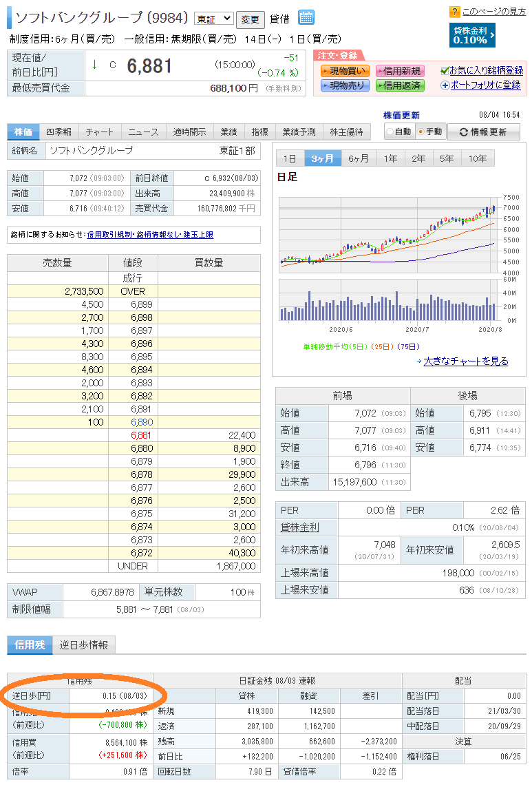This screenshot has width=532, height=787.
Task: Click the question mark help icon
Action: click(454, 12)
